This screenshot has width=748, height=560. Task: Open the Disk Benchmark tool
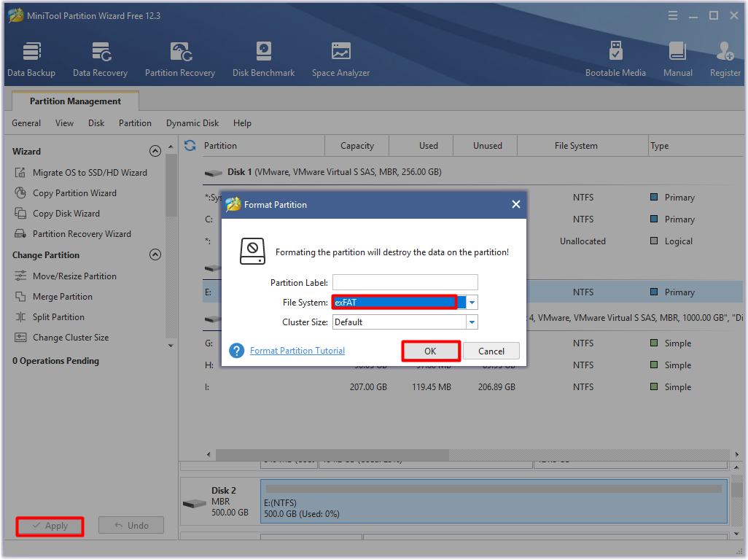coord(263,58)
